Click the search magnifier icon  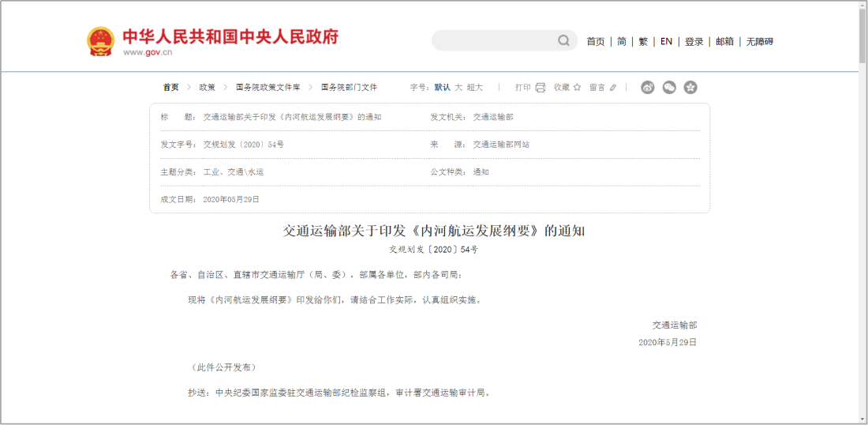point(563,41)
